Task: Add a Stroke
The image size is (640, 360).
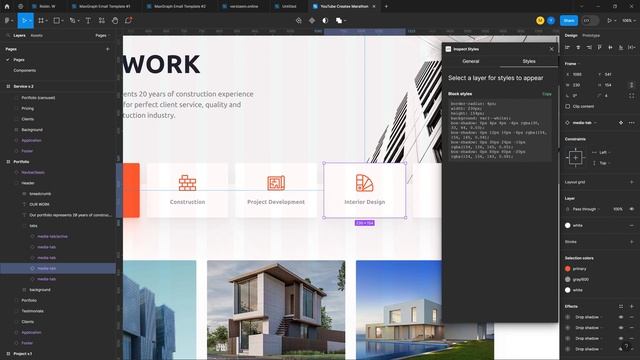Action: tap(632, 242)
